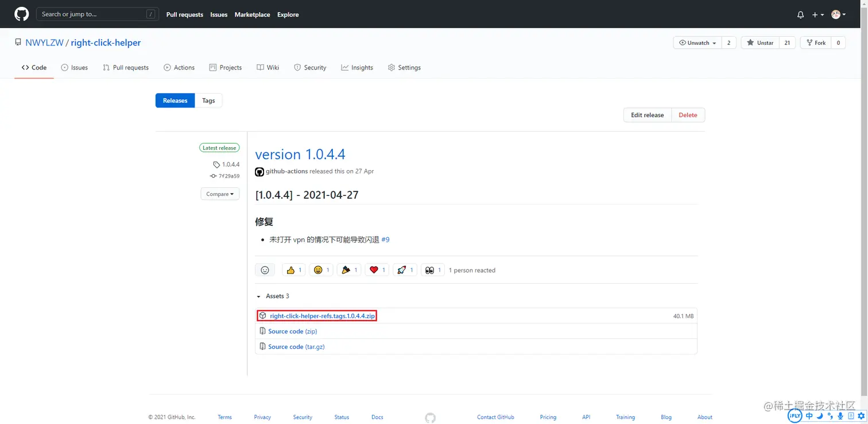
Task: Download Source code (tar.gz)
Action: coord(296,347)
